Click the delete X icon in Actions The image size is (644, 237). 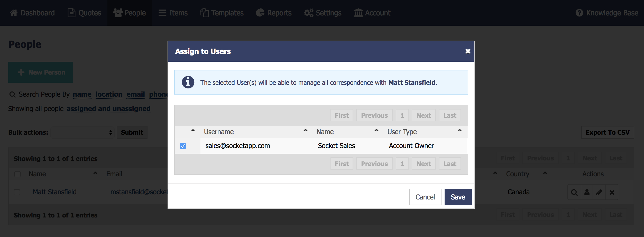pos(612,192)
